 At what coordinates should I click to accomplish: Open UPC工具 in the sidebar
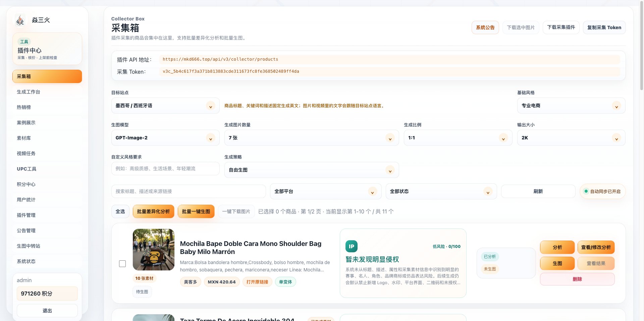(x=47, y=169)
